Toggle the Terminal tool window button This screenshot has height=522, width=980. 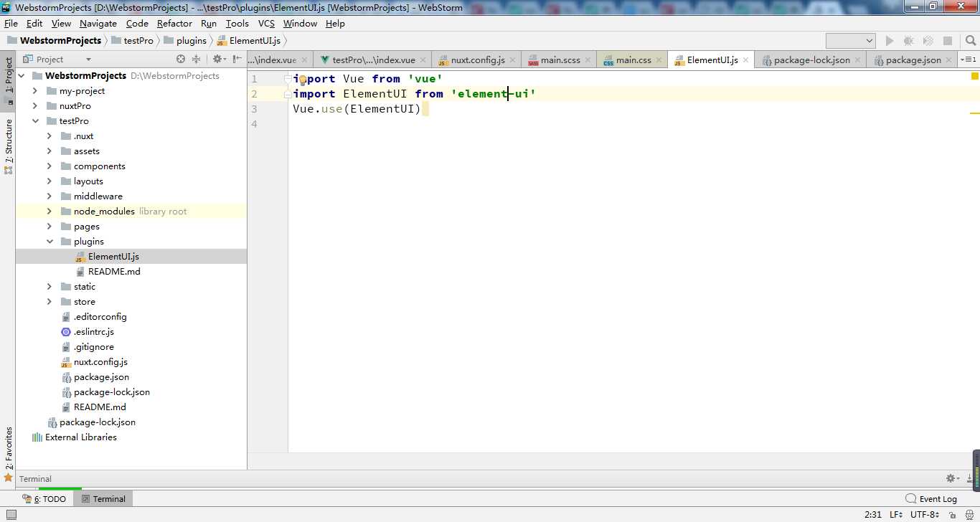click(103, 499)
